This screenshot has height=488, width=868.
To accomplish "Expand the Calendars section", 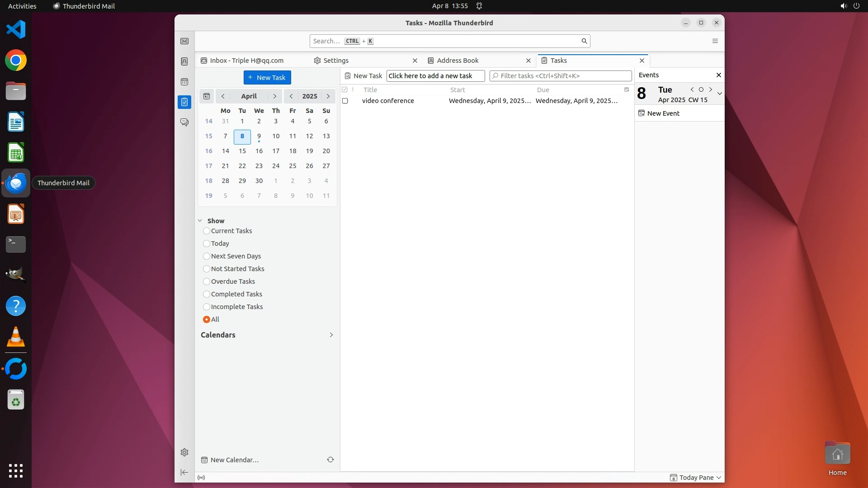I will click(x=331, y=335).
